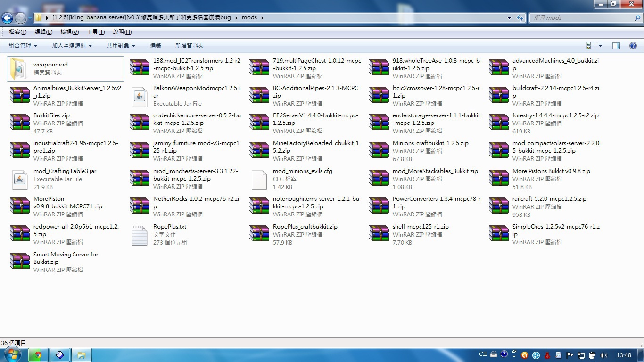
Task: Open the view options dropdown arrow
Action: tap(600, 46)
